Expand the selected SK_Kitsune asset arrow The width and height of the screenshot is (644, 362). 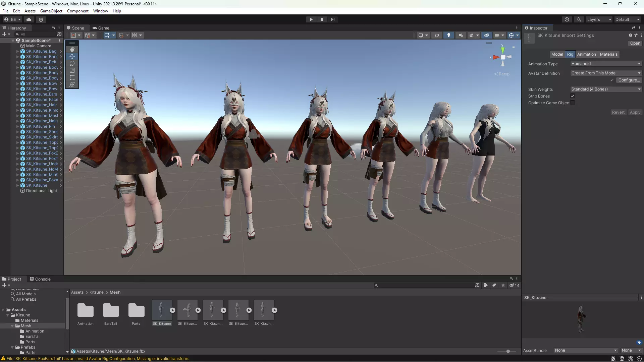pos(172,310)
